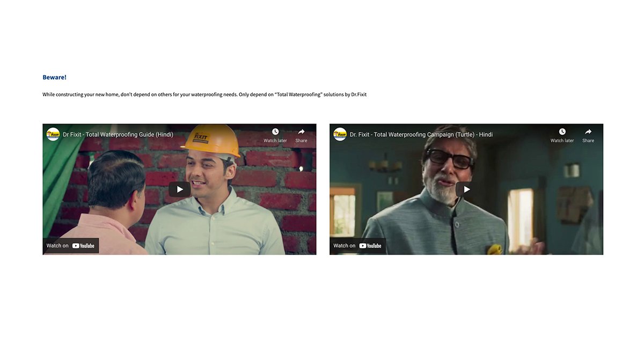Click 'Watch on' text on Guide video
Viewport: 644px width, 337px height.
(57, 246)
